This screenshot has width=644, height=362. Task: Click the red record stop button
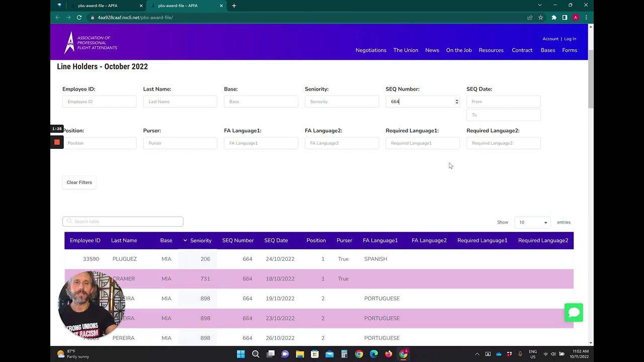57,142
